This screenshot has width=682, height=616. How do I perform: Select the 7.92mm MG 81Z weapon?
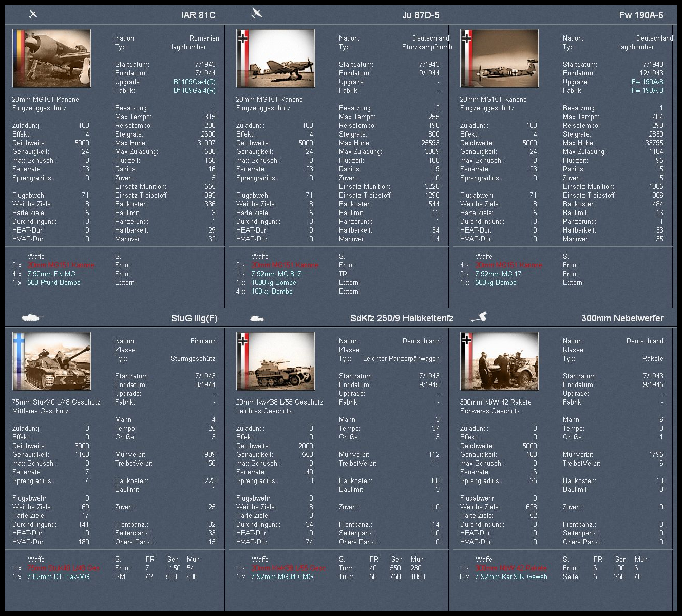tap(276, 274)
